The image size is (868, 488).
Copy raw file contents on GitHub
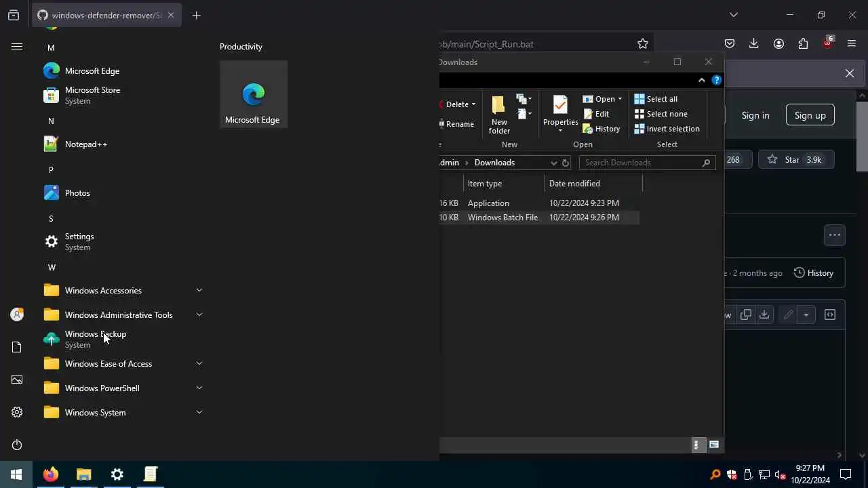pos(746,314)
